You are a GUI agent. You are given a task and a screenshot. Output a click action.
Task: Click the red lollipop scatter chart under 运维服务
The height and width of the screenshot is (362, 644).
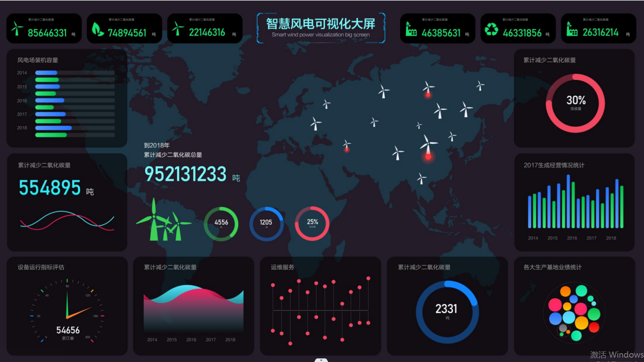(320, 311)
